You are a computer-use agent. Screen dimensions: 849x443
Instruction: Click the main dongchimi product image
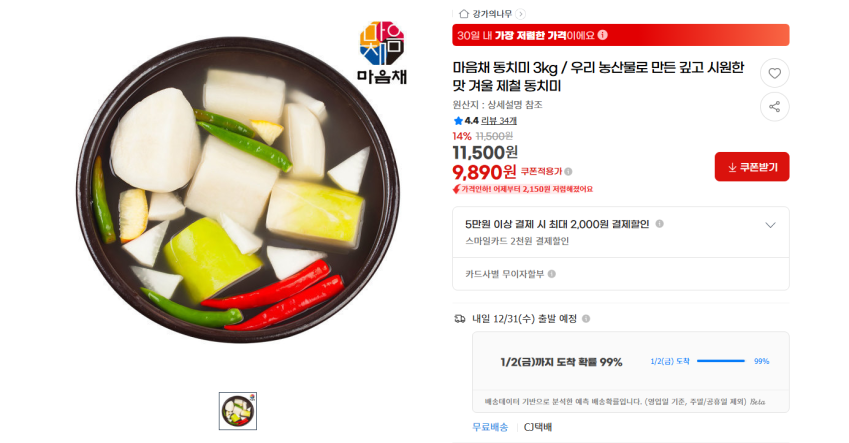click(238, 190)
